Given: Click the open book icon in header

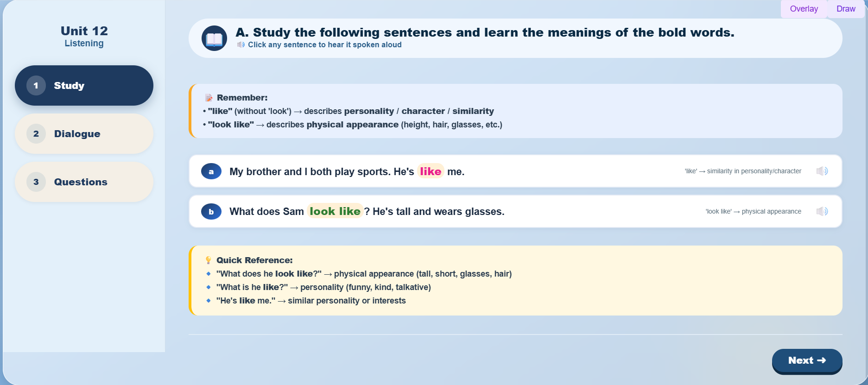Looking at the screenshot, I should click(214, 38).
